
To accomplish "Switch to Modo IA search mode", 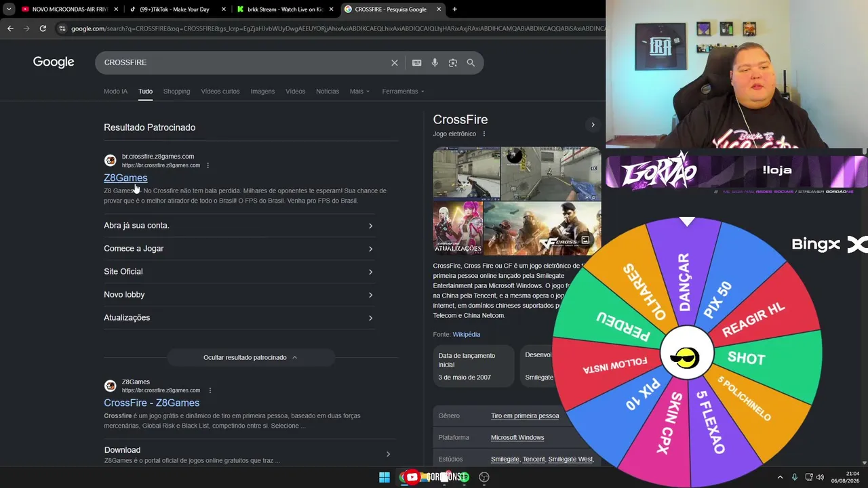I will pos(115,91).
